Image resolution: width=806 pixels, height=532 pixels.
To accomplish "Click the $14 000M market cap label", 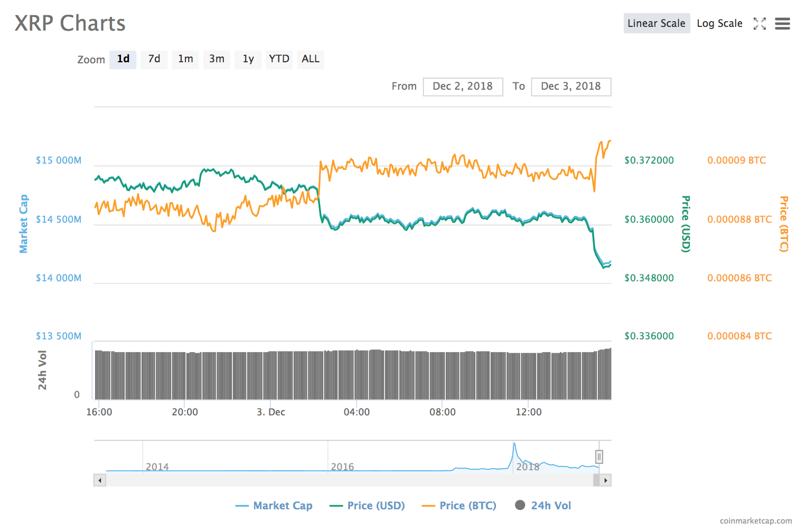I will (59, 278).
